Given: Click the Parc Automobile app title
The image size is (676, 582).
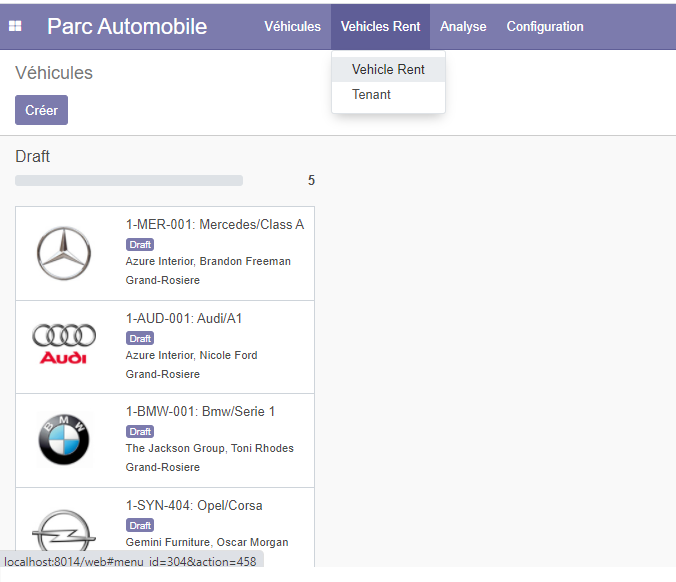Looking at the screenshot, I should pos(127,26).
